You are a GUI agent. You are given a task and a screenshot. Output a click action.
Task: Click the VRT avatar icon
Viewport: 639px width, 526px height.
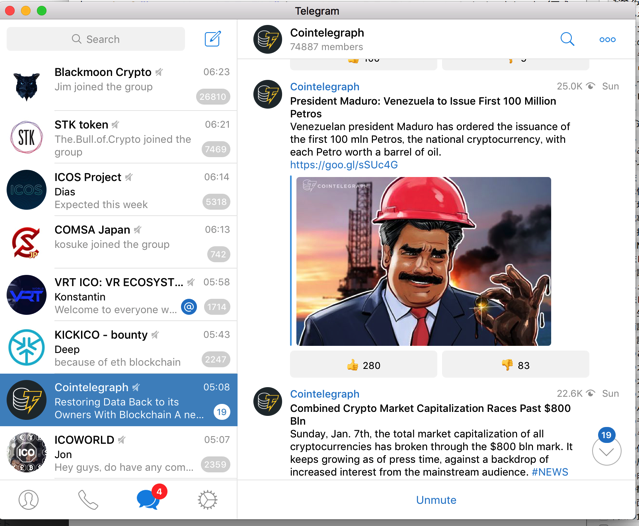click(x=26, y=295)
